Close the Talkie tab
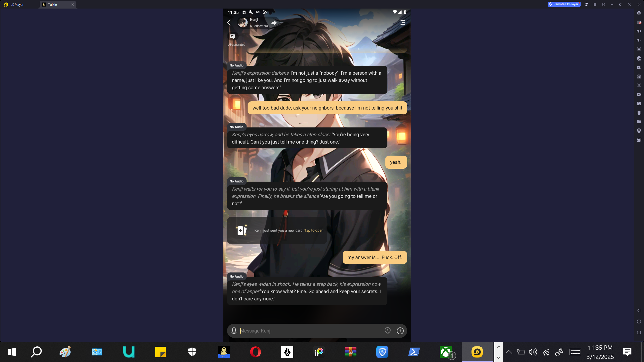The height and width of the screenshot is (362, 644). 73,5
